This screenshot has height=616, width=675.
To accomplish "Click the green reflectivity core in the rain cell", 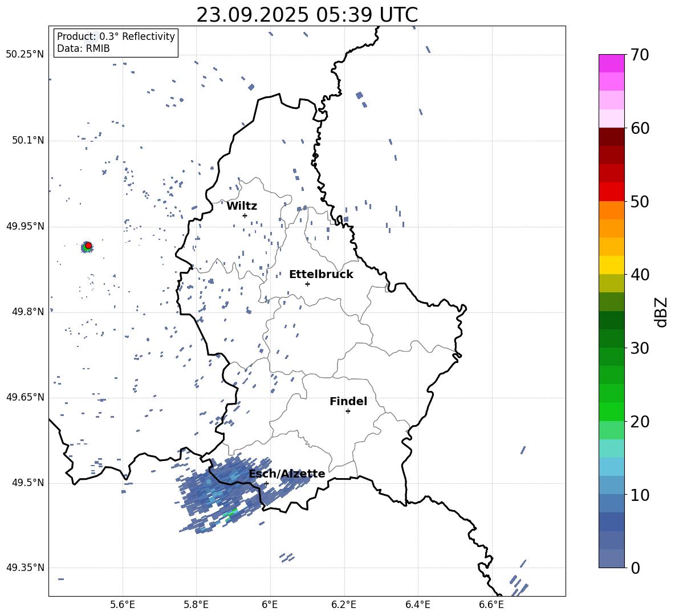I will [231, 513].
